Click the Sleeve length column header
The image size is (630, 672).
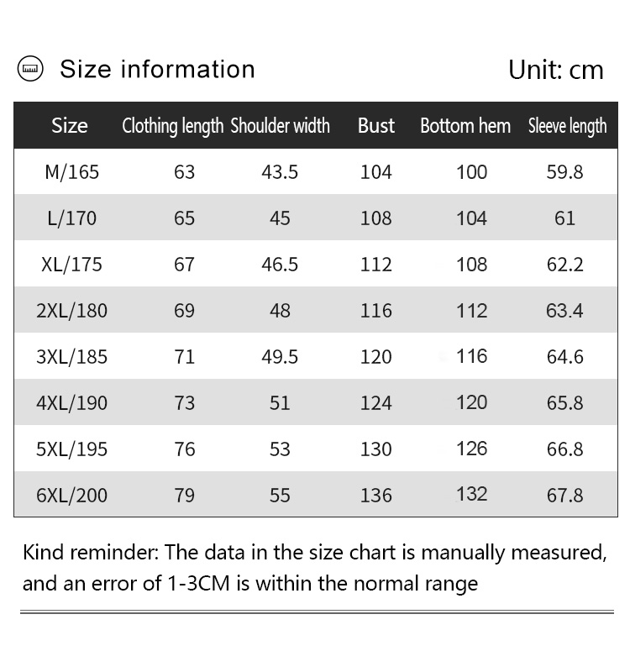(x=567, y=126)
